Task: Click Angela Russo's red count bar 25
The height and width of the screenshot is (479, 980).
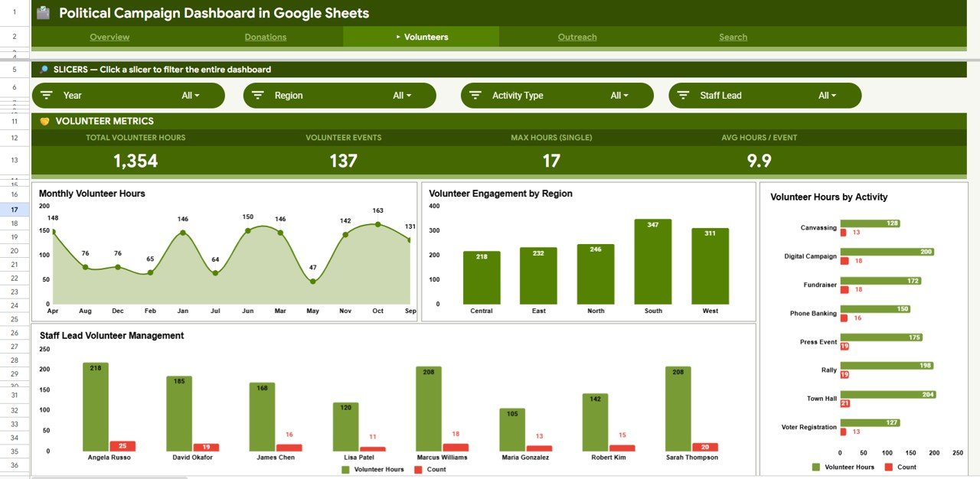Action: pyautogui.click(x=122, y=446)
